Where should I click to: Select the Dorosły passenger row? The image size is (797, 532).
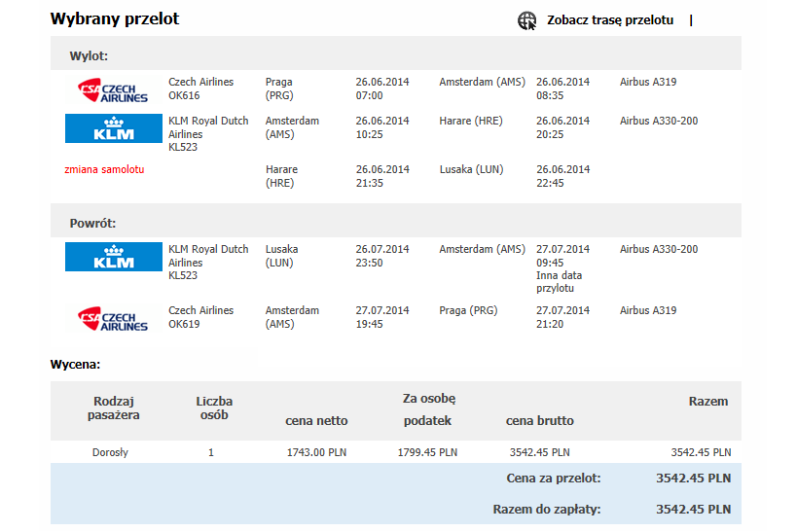pos(395,451)
